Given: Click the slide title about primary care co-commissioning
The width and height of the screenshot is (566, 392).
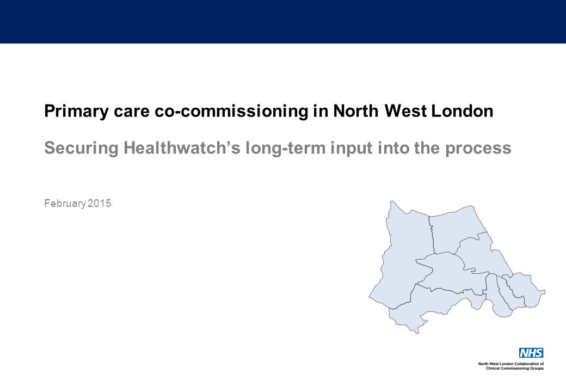Looking at the screenshot, I should click(268, 111).
